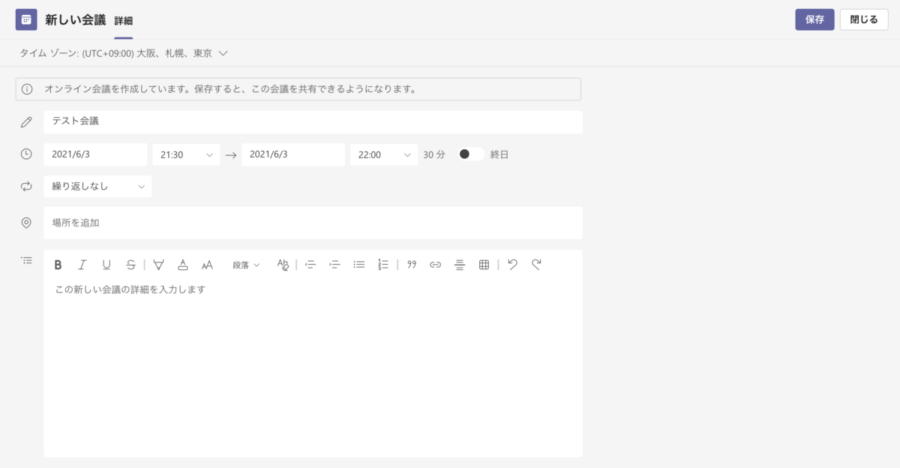900x468 pixels.
Task: Increase the paragraph indent
Action: pyautogui.click(x=335, y=265)
